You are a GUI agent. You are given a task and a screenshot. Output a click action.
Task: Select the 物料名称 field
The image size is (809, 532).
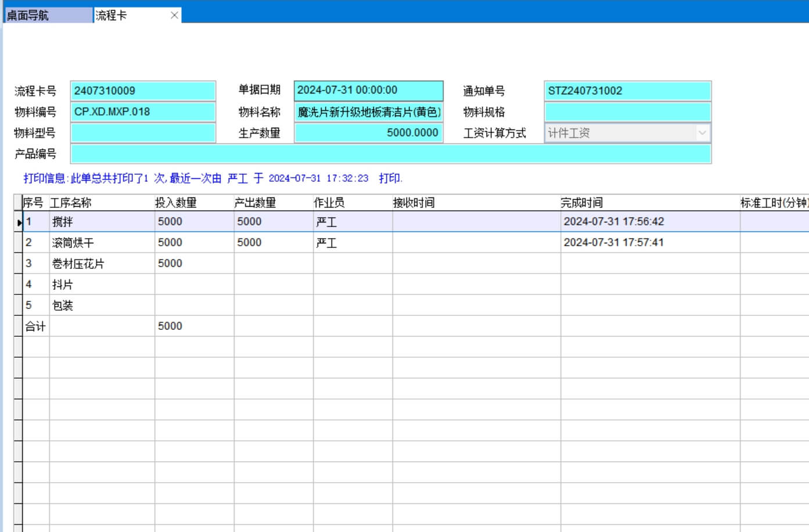click(x=368, y=112)
